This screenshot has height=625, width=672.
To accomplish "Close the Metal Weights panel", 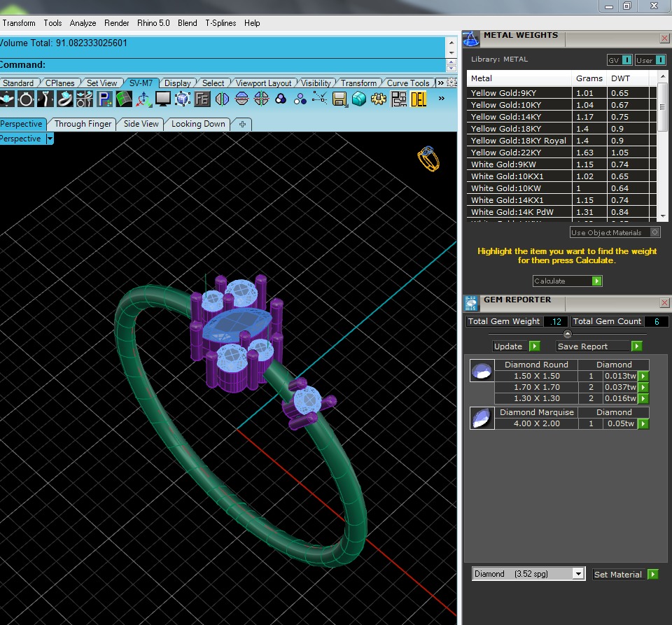I will point(664,38).
